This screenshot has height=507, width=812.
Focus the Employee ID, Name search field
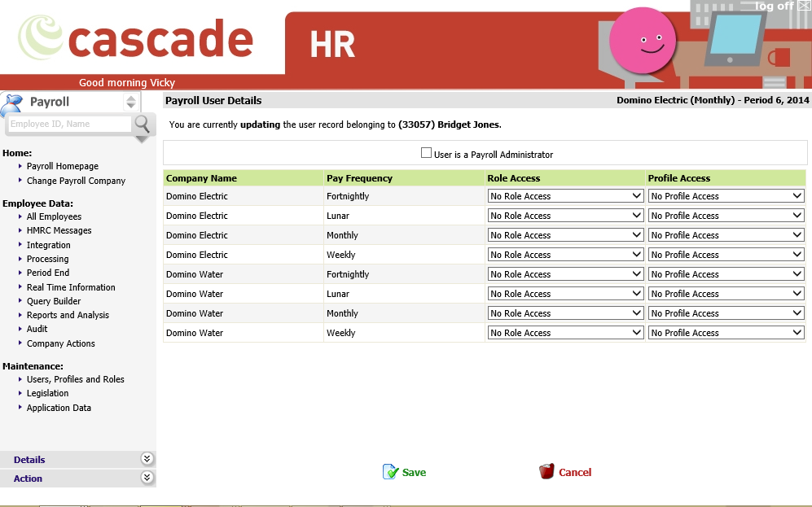coord(70,125)
